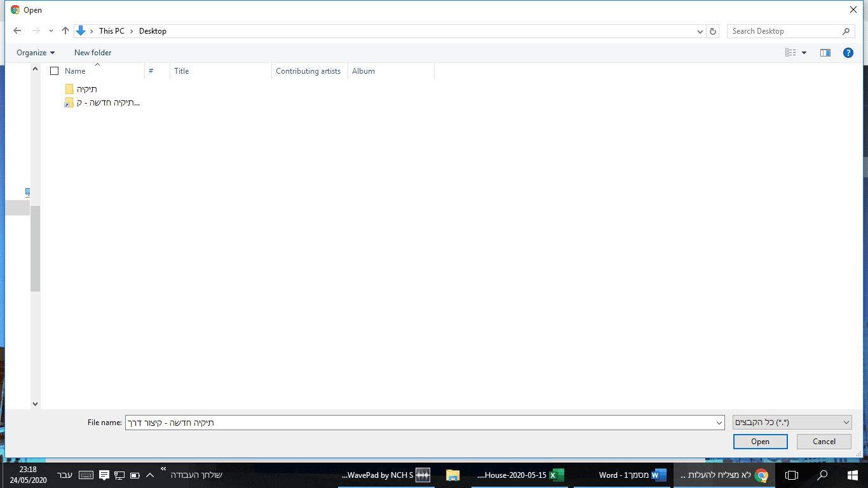This screenshot has height=488, width=868.
Task: Expand the address bar history dropdown
Action: coord(700,31)
